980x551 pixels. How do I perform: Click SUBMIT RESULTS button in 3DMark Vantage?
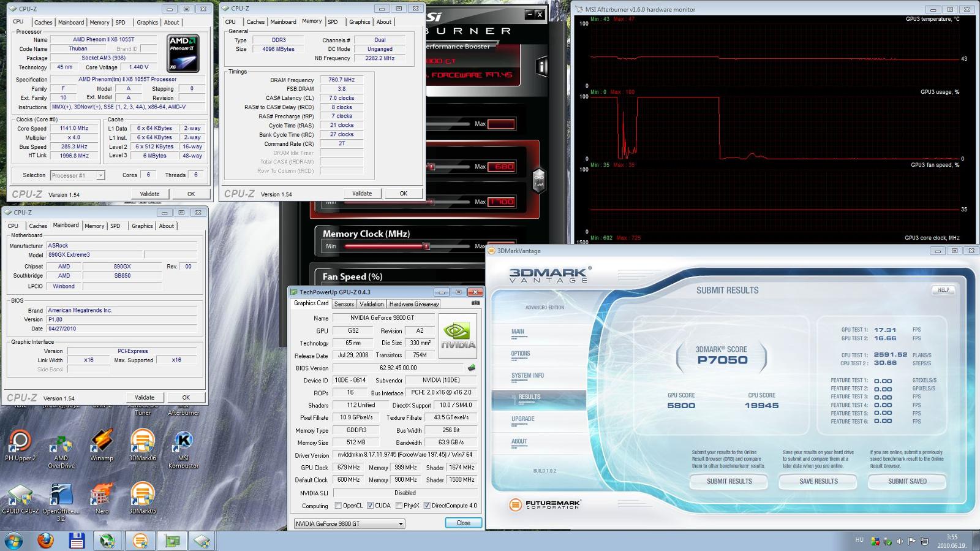click(729, 482)
